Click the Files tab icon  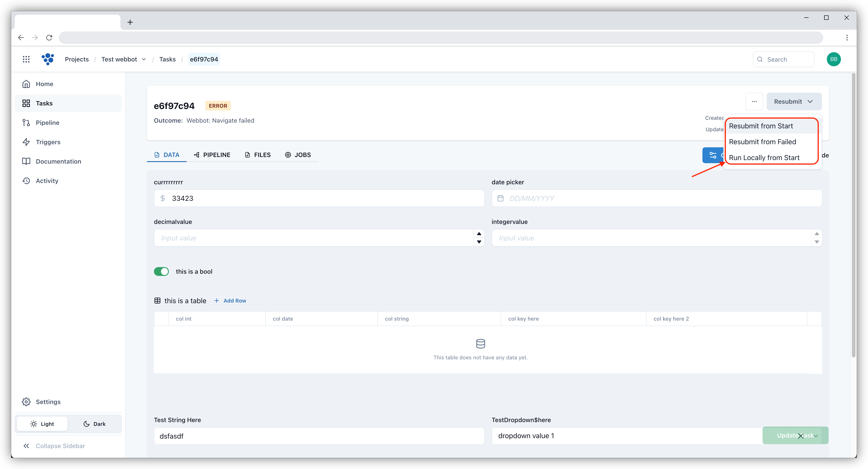[247, 154]
